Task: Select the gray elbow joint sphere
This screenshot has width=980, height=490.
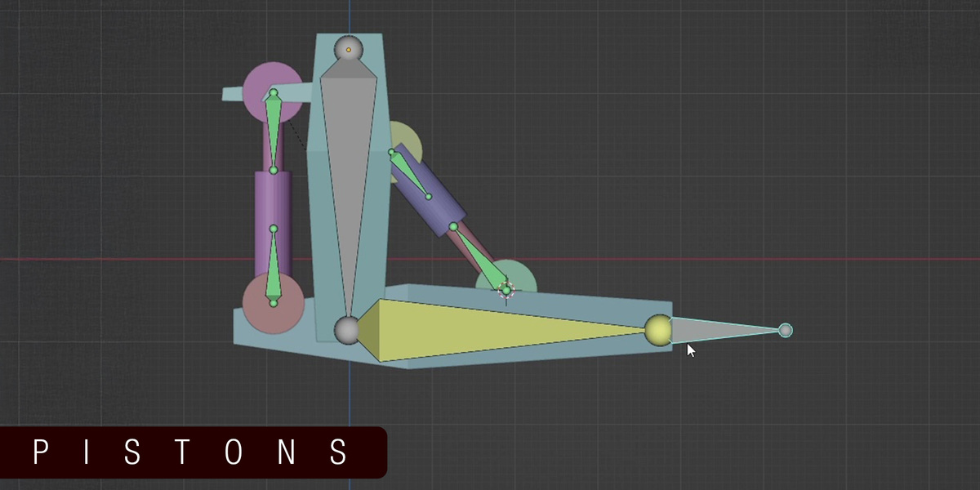Action: coord(348,330)
